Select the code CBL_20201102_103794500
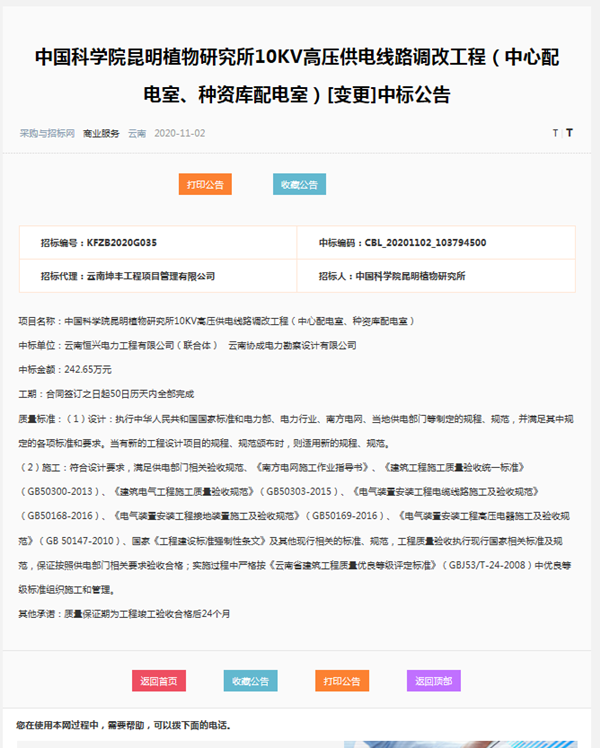The width and height of the screenshot is (600, 748). click(425, 243)
